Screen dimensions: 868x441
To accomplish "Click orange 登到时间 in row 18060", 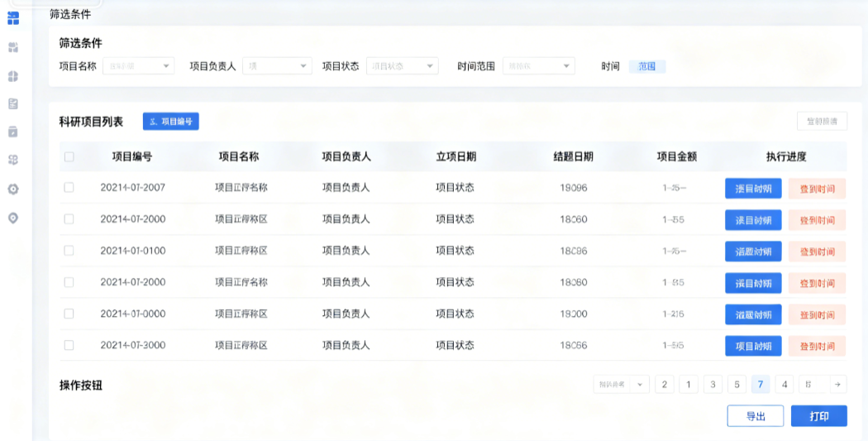I will click(x=817, y=220).
